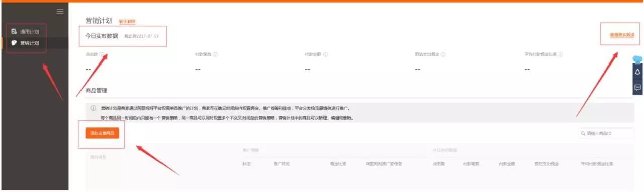Click the 营销计划 sidebar icon

point(14,43)
